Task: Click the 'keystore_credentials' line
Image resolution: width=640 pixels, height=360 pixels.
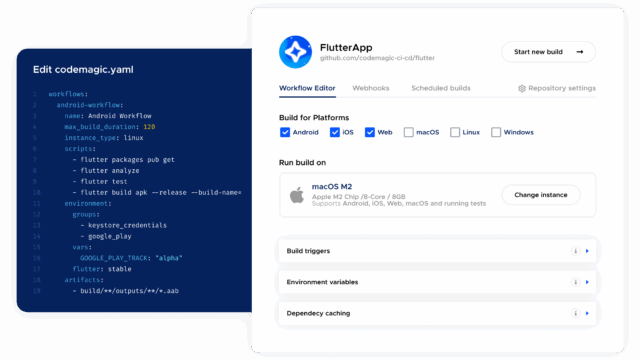Action: (124, 225)
